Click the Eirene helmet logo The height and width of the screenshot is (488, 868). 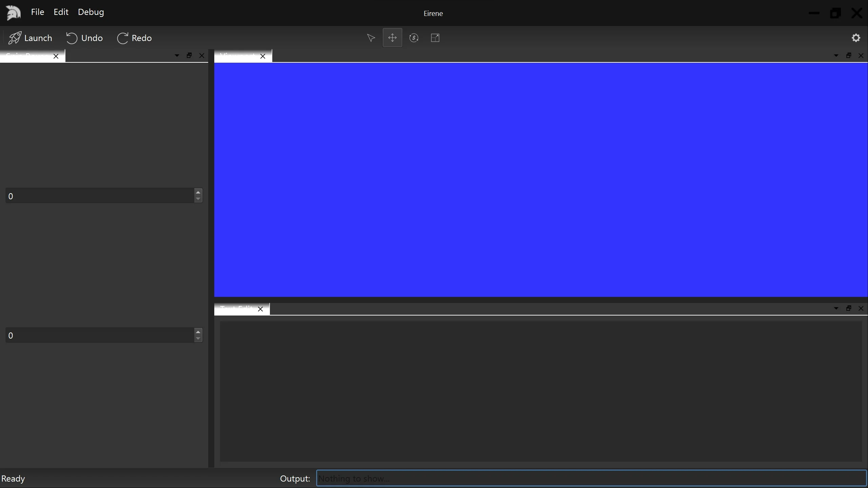[14, 13]
